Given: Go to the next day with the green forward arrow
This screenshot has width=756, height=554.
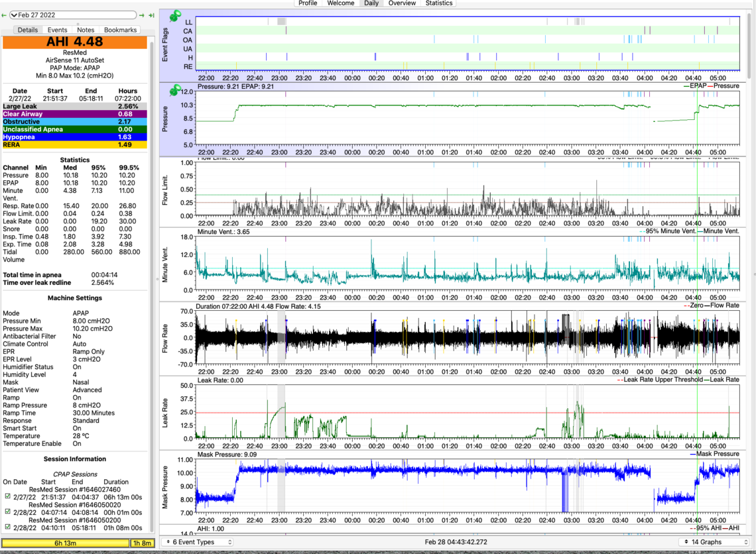Looking at the screenshot, I should point(142,15).
